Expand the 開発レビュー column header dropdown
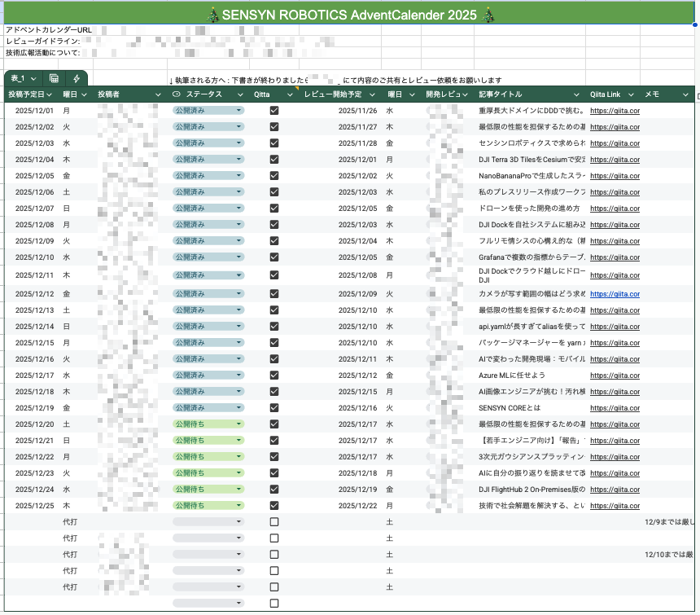Screen dimensions: 700x615 click(x=465, y=94)
